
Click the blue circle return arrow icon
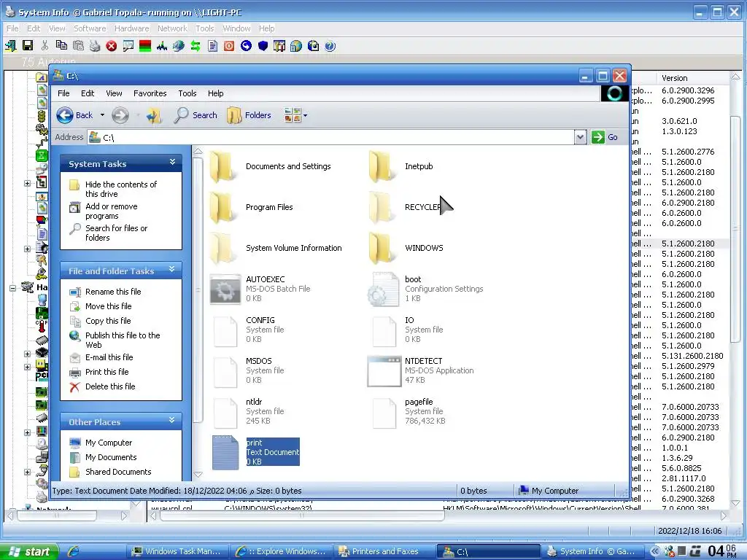point(246,46)
